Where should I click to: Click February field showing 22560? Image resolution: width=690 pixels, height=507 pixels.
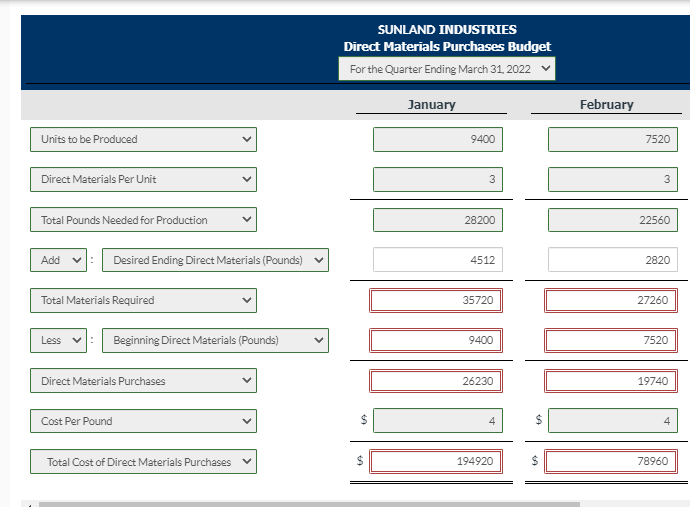tap(613, 220)
